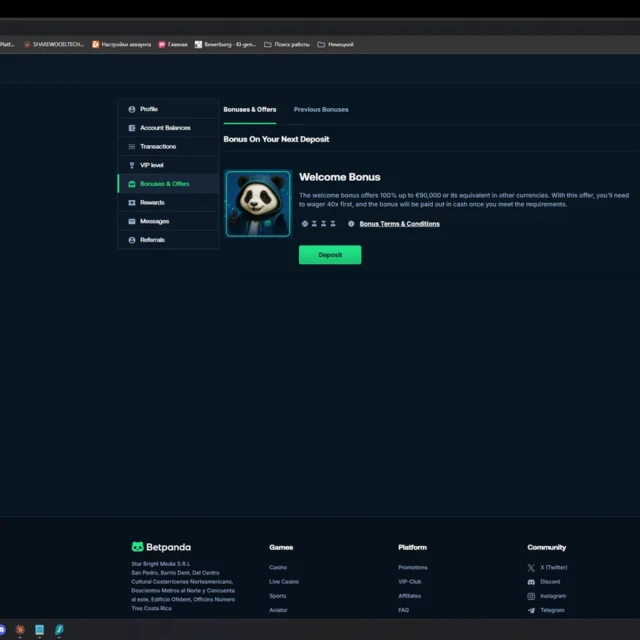Open Referrals in the sidebar
Viewport: 640px width, 640px height.
pos(168,240)
